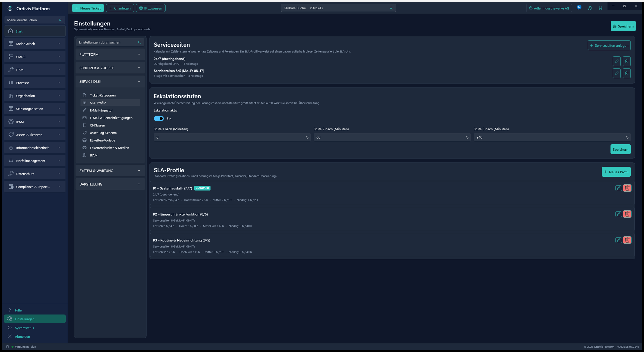Edit Servicezeiten 8/5 (Mo–Fr 08–17) calendar

(617, 73)
